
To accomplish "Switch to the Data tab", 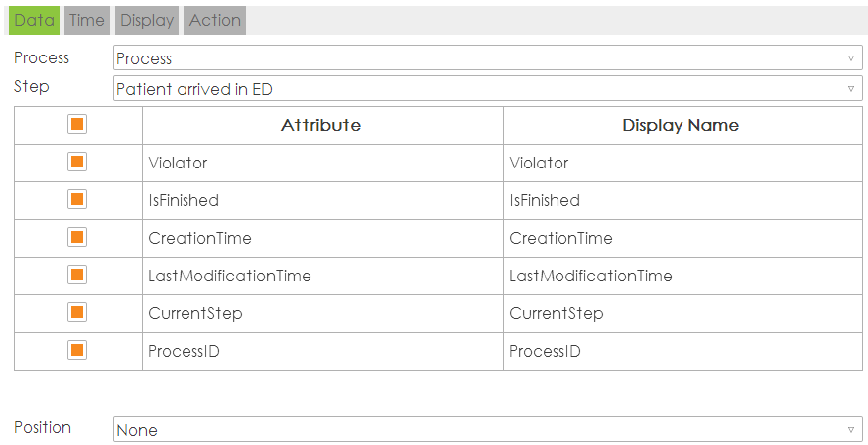I will 35,20.
